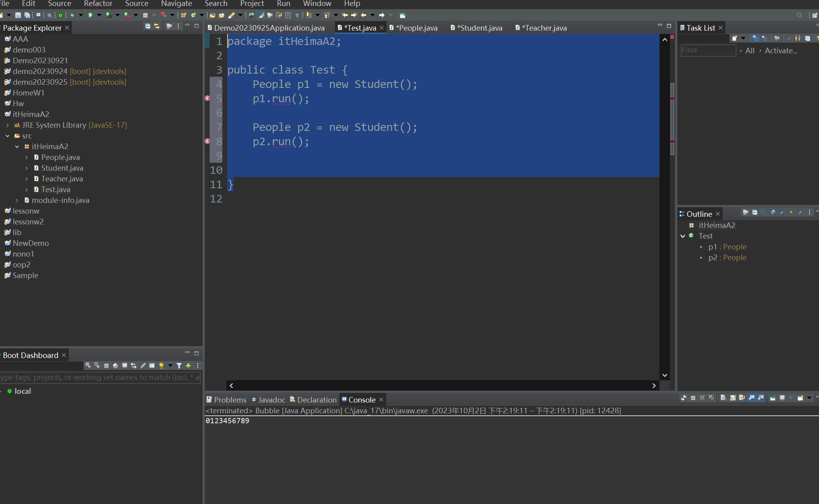Screen dimensions: 819x504
Task: Click the Debug bug icon in the toolbar
Action: 72,15
